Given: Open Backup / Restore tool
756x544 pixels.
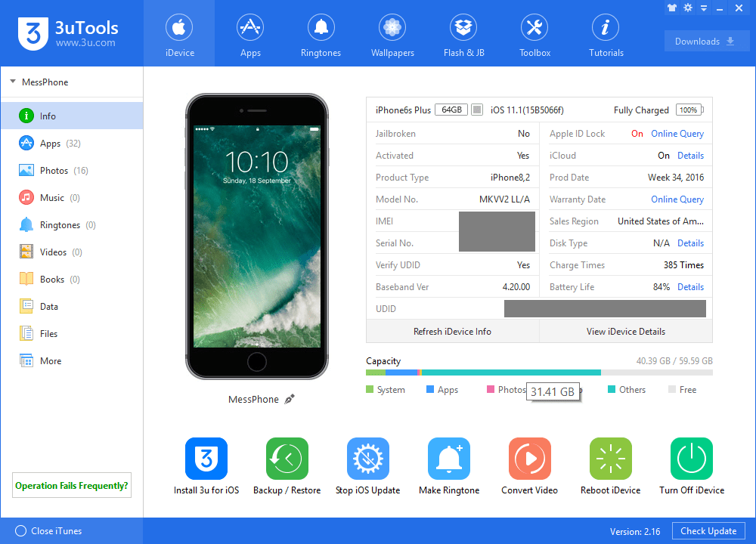Looking at the screenshot, I should 287,459.
